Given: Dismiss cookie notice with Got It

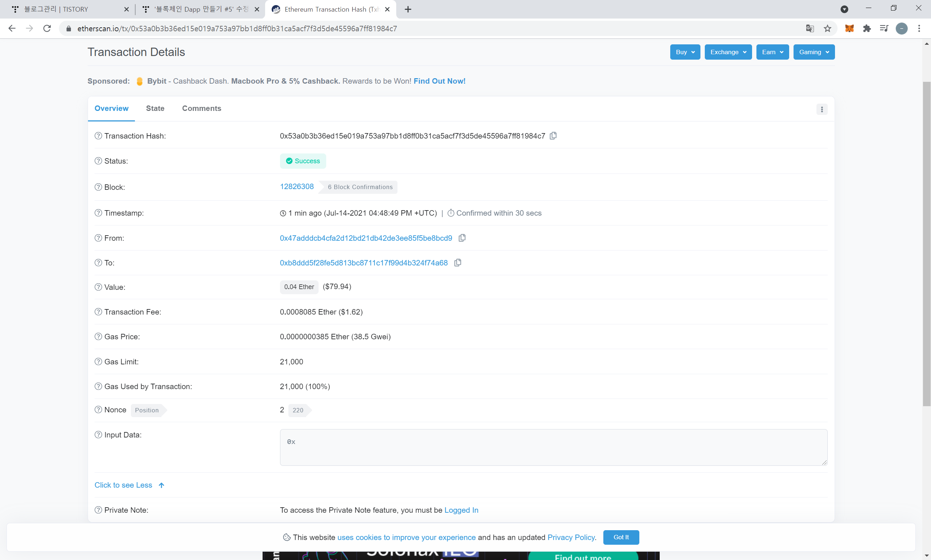Looking at the screenshot, I should click(621, 537).
